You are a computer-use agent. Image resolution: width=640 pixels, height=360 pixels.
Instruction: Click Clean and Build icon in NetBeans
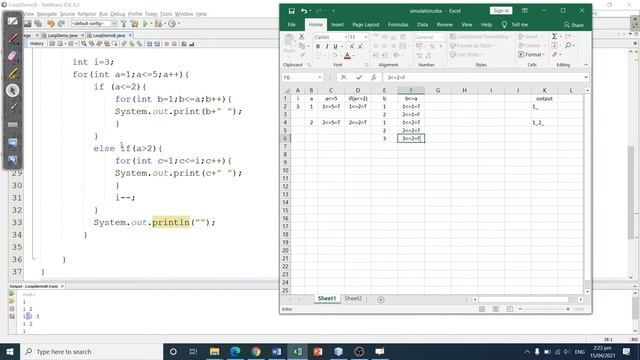click(x=134, y=24)
